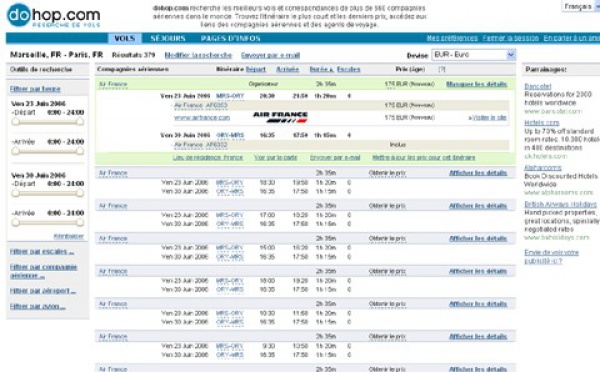Open the Devise EUR - Euro currency dropdown
The image size is (600, 372).
tap(473, 55)
